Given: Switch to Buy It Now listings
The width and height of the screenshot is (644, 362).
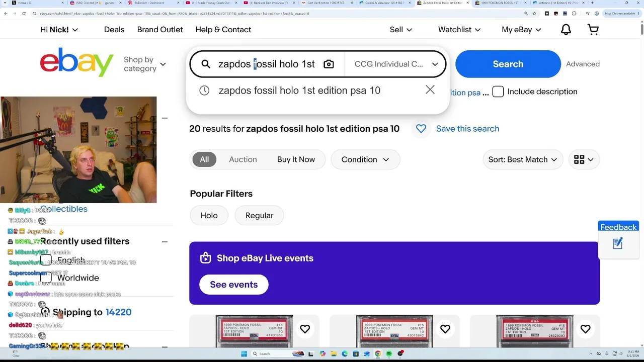Looking at the screenshot, I should coord(296,159).
